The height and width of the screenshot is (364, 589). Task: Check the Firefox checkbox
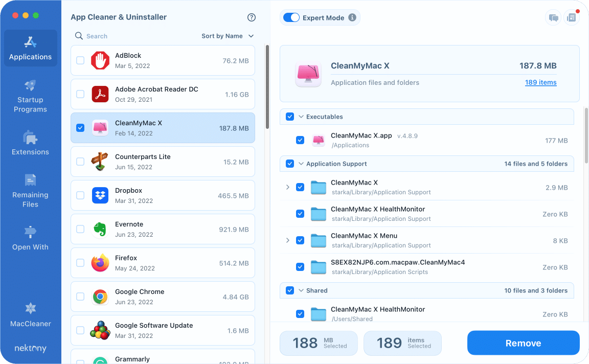[80, 263]
